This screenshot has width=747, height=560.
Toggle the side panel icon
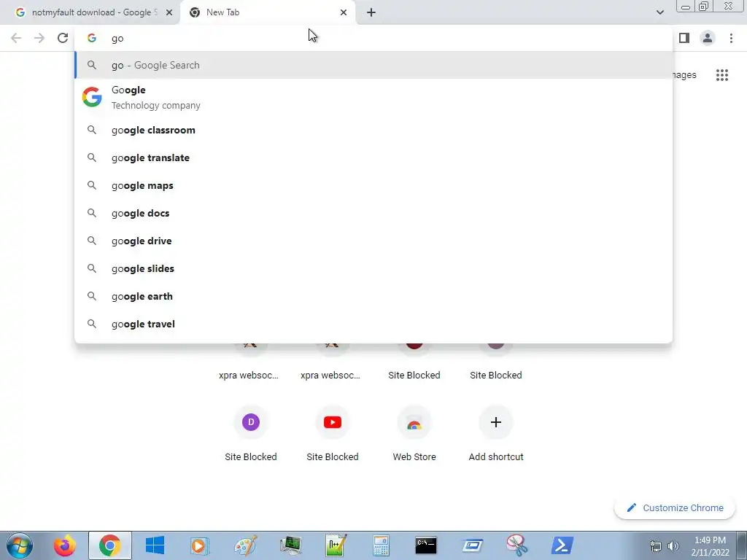684,38
